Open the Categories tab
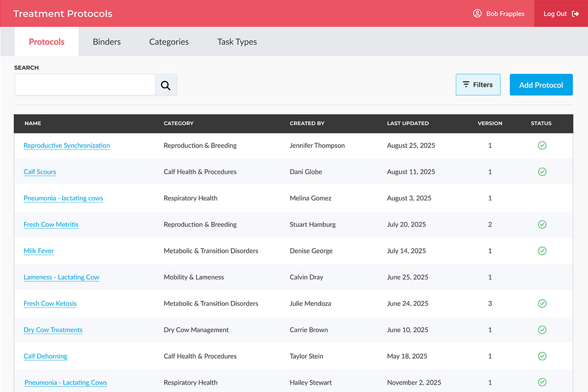588x392 pixels. 169,42
